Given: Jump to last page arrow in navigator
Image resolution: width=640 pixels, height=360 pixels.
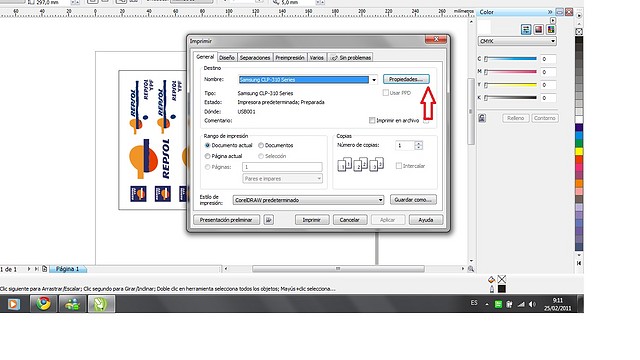Looking at the screenshot, I should pyautogui.click(x=36, y=269).
